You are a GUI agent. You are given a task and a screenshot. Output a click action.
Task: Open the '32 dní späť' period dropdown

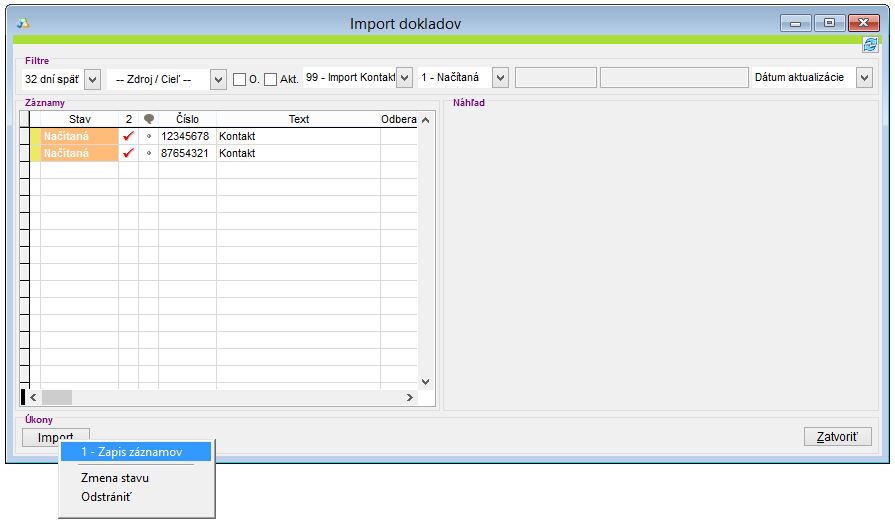(93, 78)
